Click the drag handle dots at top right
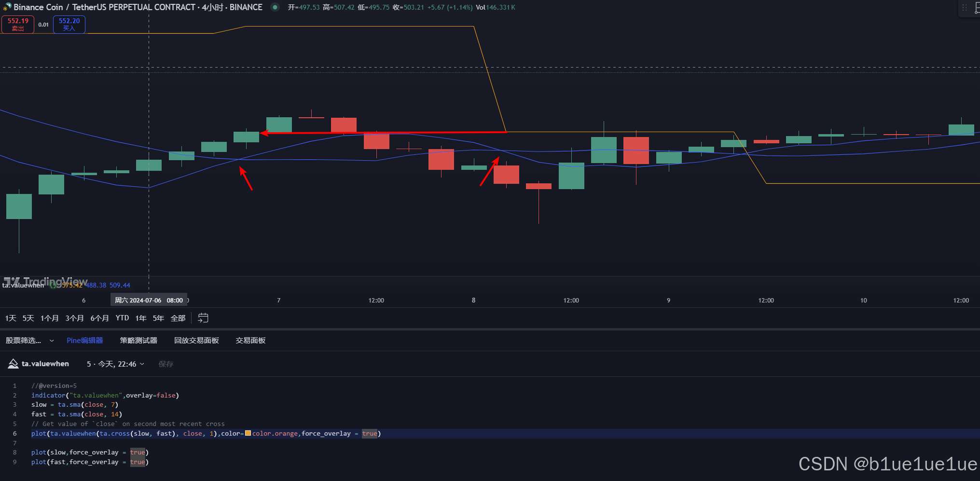 click(x=964, y=8)
